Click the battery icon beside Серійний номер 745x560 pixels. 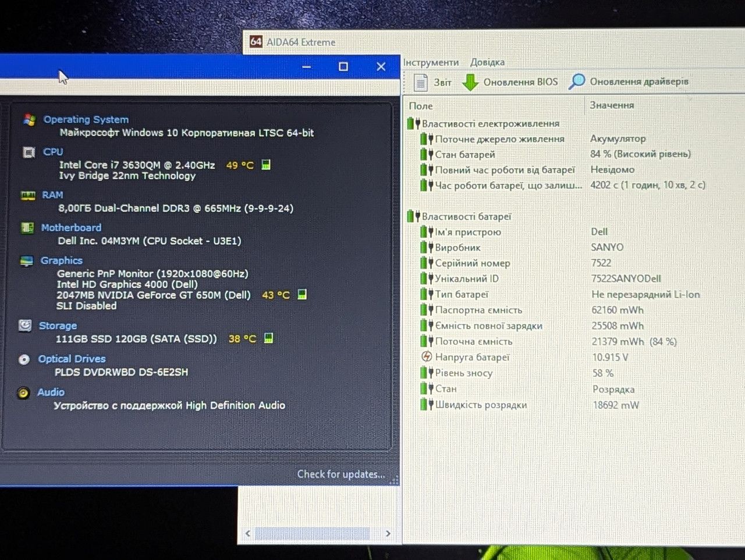click(427, 263)
